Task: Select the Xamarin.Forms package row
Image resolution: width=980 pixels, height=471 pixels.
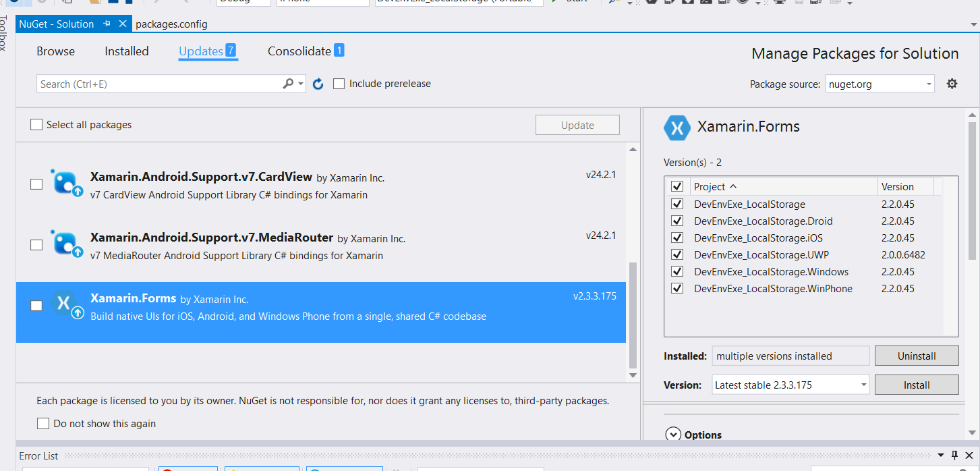Action: 321,312
